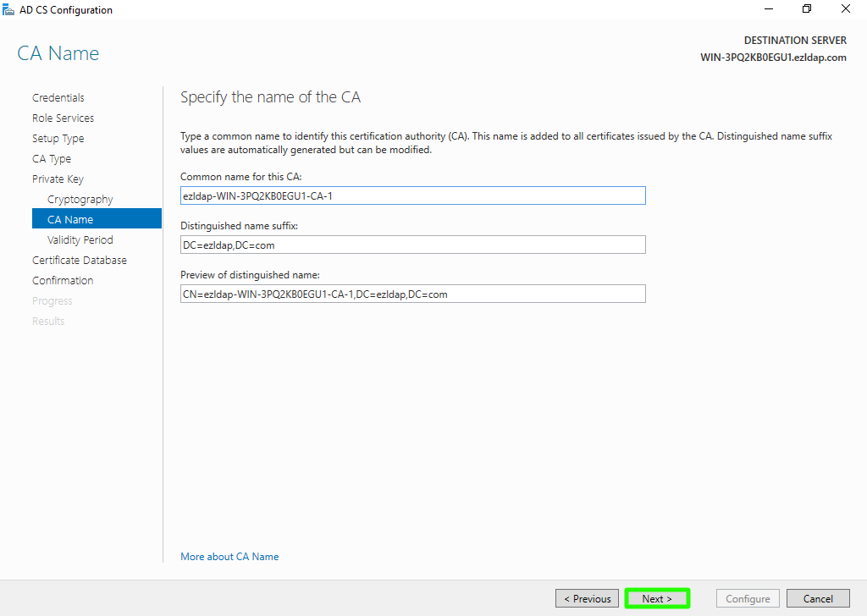Jump to the Validity Period step
This screenshot has height=616, width=867.
point(80,240)
